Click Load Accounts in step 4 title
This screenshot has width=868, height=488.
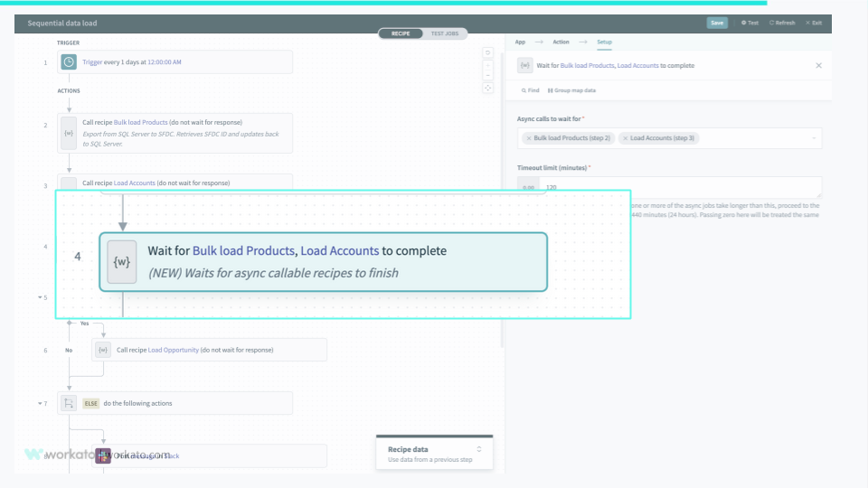tap(340, 250)
